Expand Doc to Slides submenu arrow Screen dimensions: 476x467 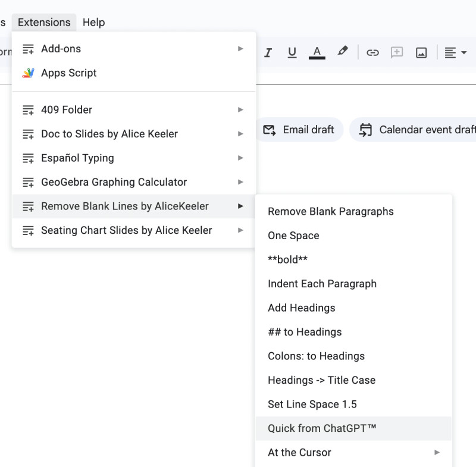pos(240,134)
